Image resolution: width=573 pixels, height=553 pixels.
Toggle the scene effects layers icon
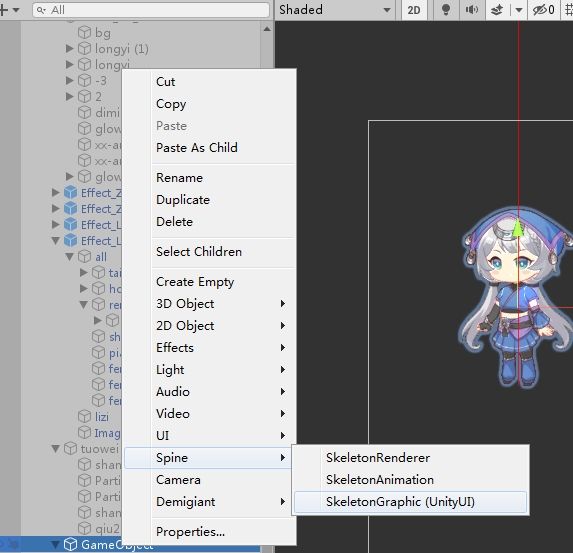pos(496,10)
